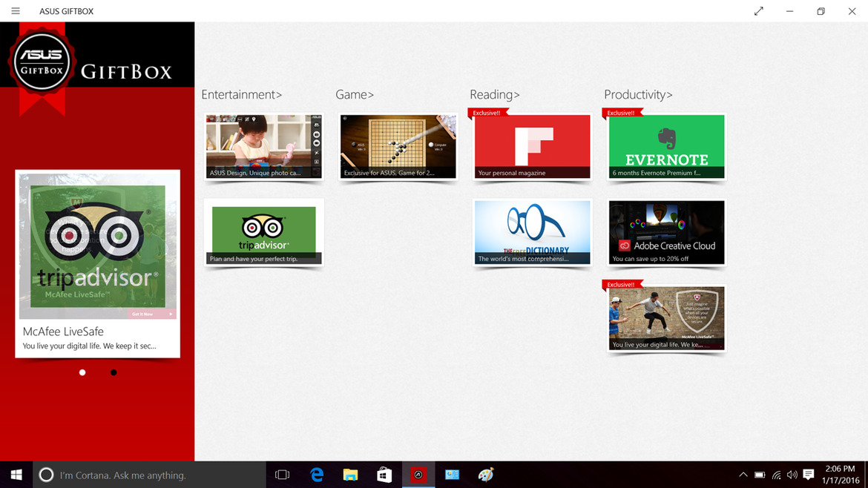Open the Adobe Creative Cloud tile
This screenshot has width=868, height=488.
coord(666,232)
